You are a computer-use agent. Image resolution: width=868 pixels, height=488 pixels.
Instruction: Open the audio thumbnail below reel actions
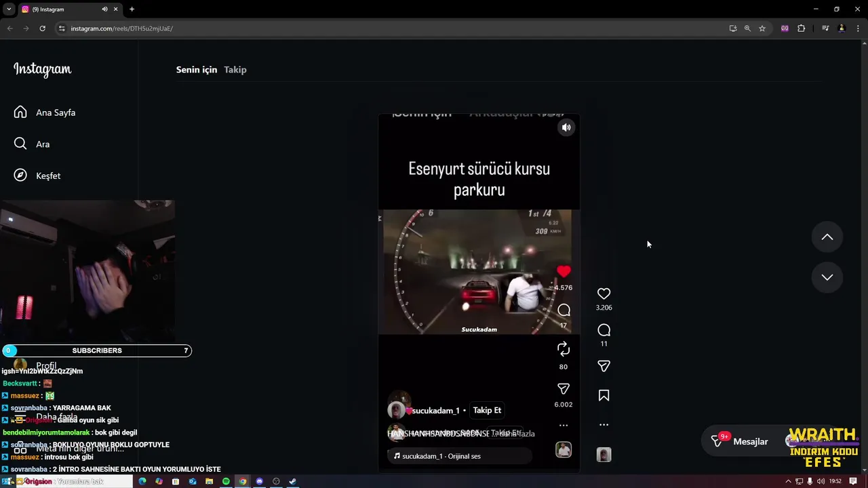click(x=604, y=455)
